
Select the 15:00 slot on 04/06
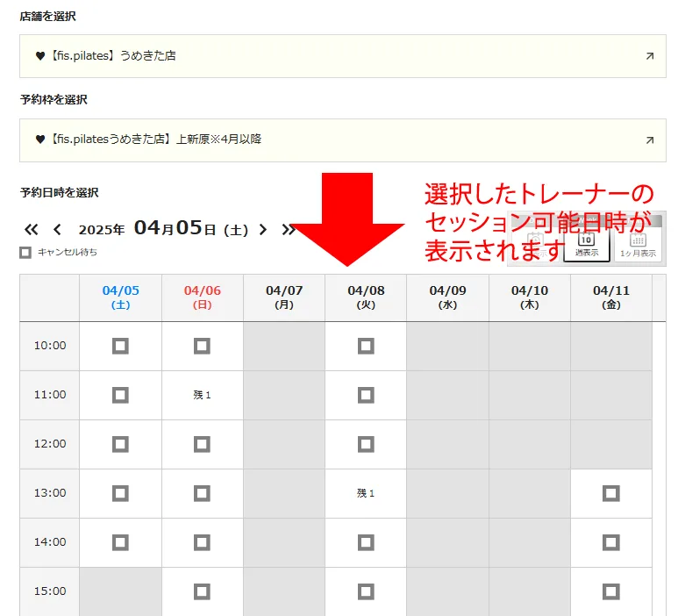pos(202,591)
